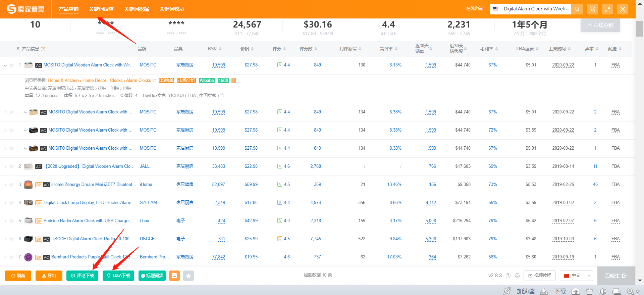Image resolution: width=644 pixels, height=295 pixels.
Task: Click the scrollbar down arrow
Action: point(640,281)
